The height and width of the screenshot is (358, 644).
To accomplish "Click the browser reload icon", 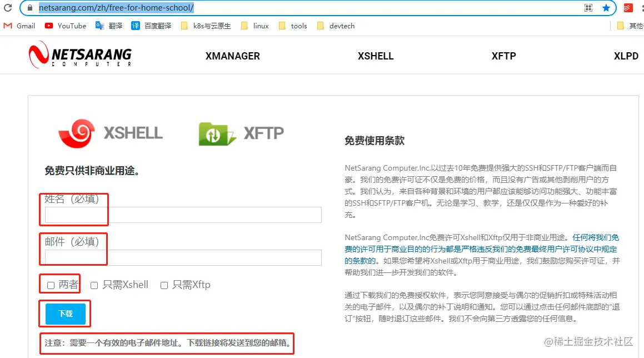I will point(8,7).
